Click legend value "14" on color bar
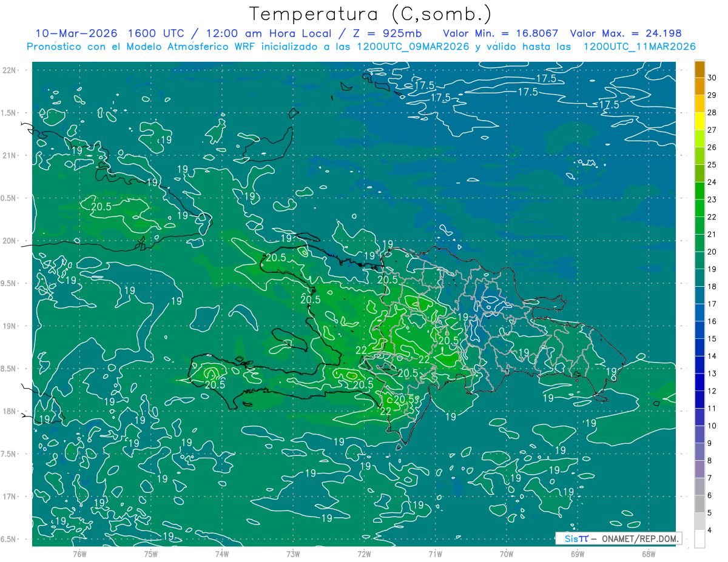This screenshot has width=728, height=562. [712, 356]
